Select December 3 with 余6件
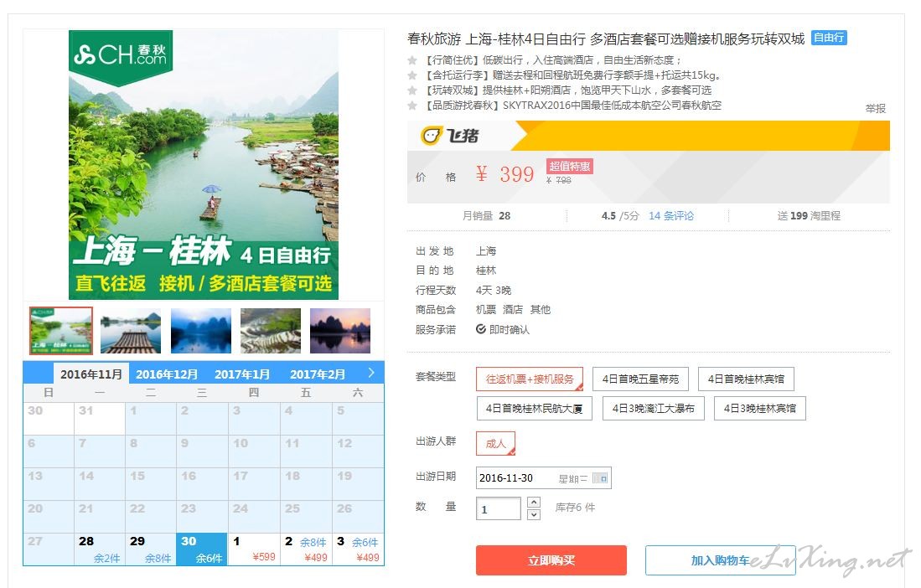This screenshot has height=588, width=921. (358, 549)
